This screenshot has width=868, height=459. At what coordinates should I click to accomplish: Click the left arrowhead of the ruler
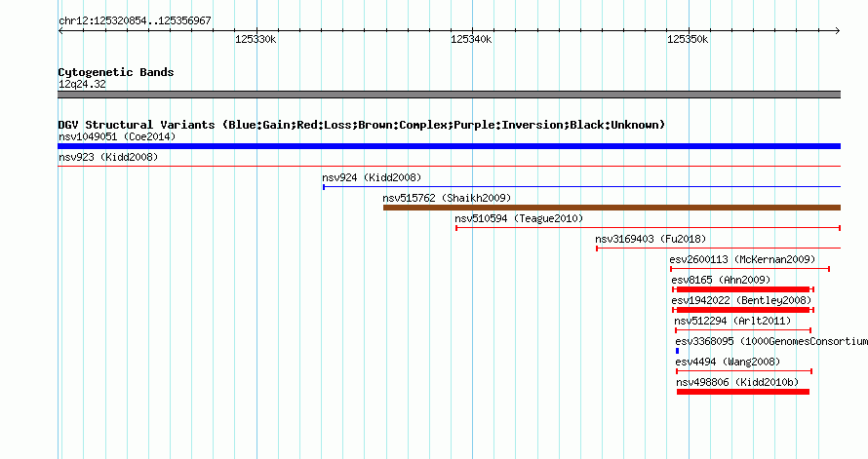(x=60, y=31)
